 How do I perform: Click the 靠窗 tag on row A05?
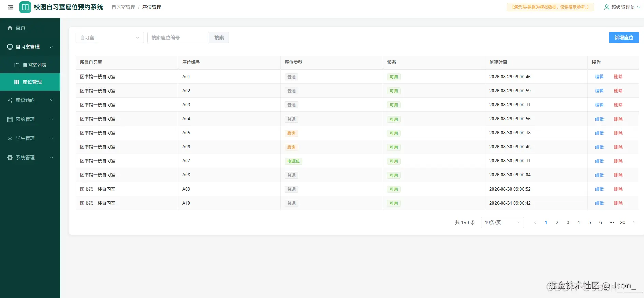[x=291, y=133]
